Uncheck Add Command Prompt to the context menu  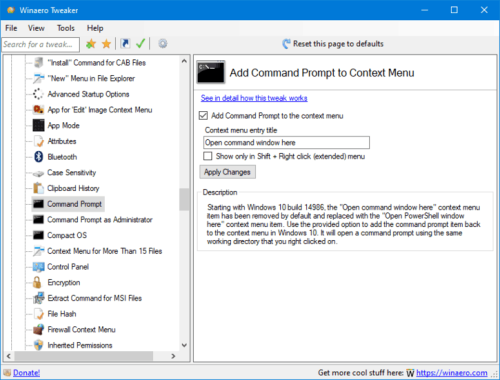coord(203,116)
